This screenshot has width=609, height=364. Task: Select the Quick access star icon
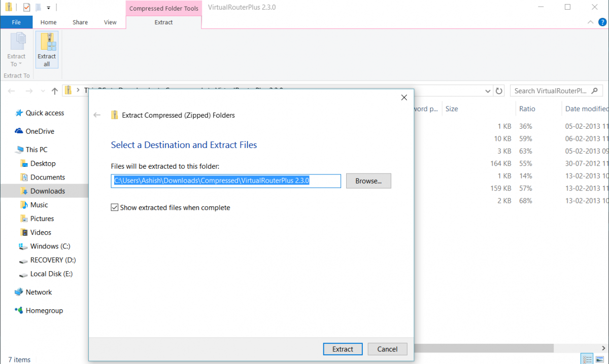19,113
